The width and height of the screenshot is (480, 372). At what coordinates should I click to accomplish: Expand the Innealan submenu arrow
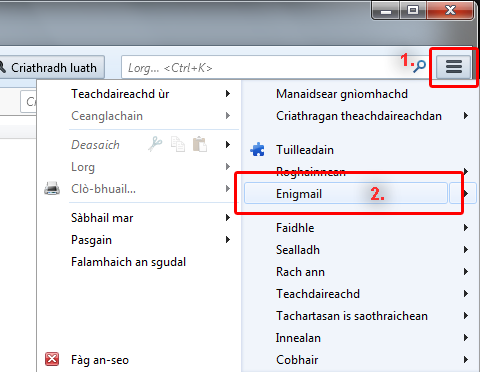(x=466, y=338)
